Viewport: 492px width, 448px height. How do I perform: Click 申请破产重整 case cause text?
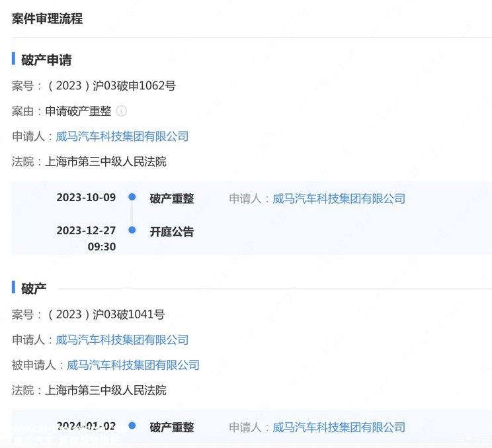(x=78, y=111)
